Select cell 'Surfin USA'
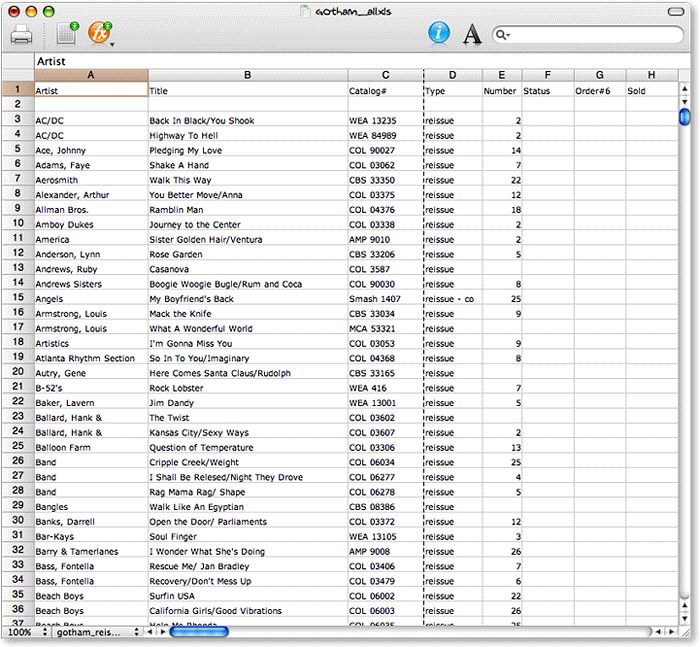This screenshot has height=647, width=700. [x=248, y=596]
